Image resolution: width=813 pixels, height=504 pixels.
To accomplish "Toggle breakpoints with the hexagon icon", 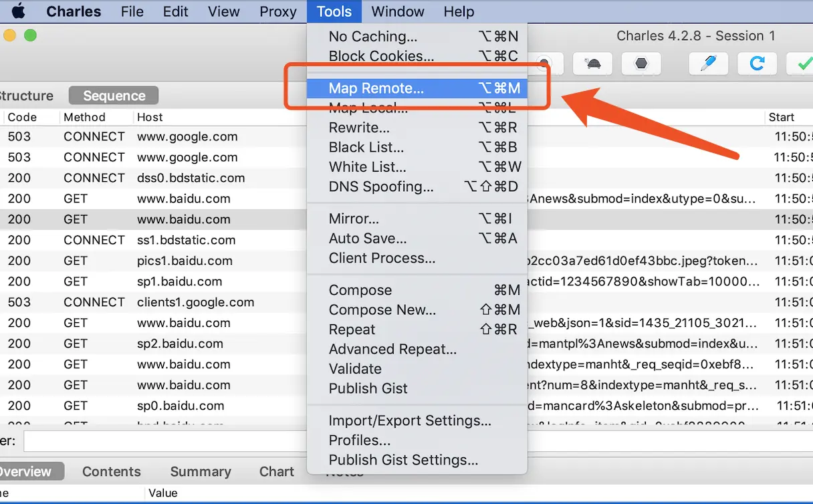I will (x=642, y=64).
